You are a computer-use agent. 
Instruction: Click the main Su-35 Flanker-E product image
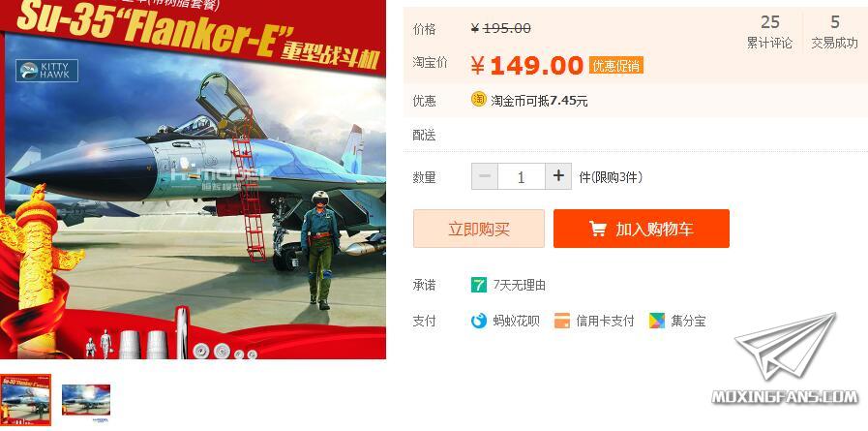[193, 179]
